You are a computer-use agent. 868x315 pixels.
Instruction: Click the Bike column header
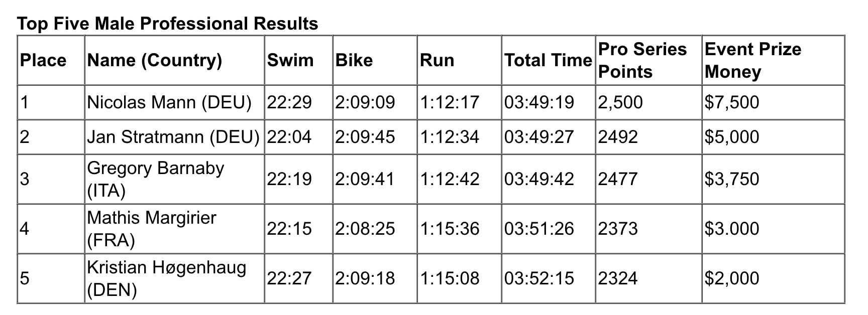375,60
